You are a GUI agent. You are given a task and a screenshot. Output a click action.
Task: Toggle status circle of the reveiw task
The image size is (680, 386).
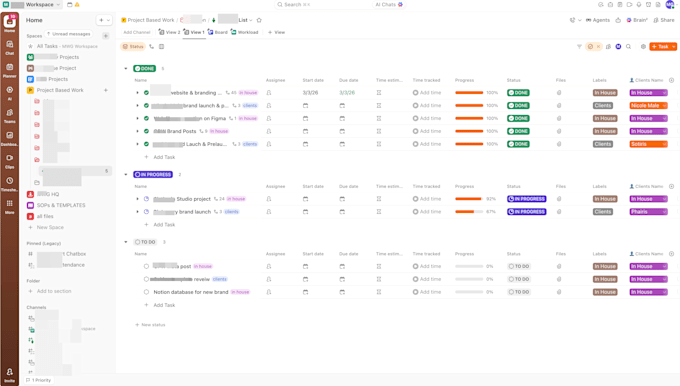(x=146, y=279)
